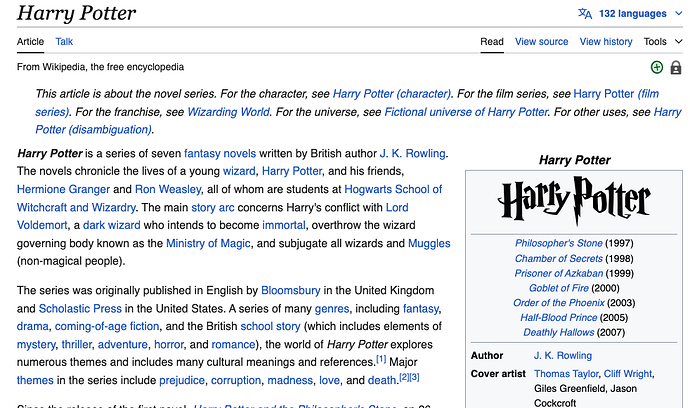The image size is (690, 408).
Task: Open J. K. Rowling author infobox link
Action: point(563,355)
